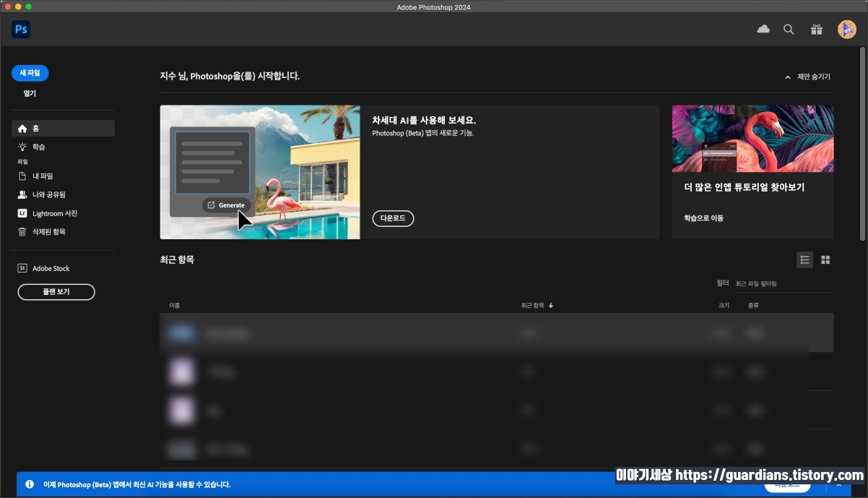Open the user profile avatar

click(x=846, y=30)
